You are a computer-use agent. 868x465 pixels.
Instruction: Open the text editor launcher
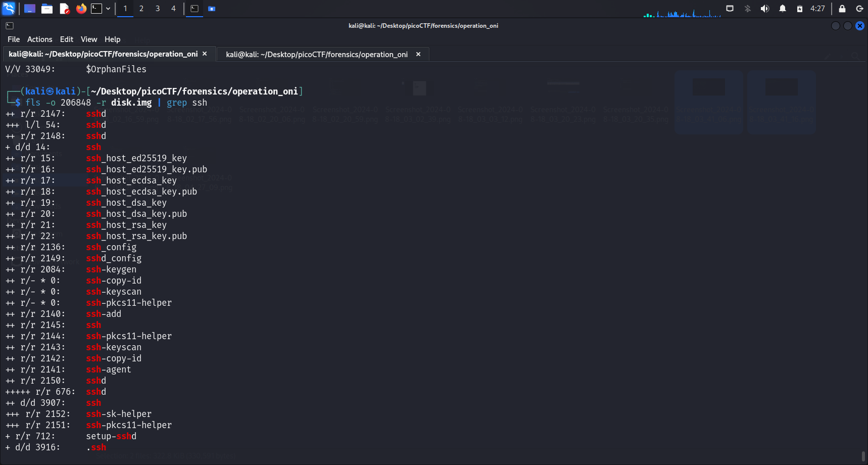click(64, 9)
